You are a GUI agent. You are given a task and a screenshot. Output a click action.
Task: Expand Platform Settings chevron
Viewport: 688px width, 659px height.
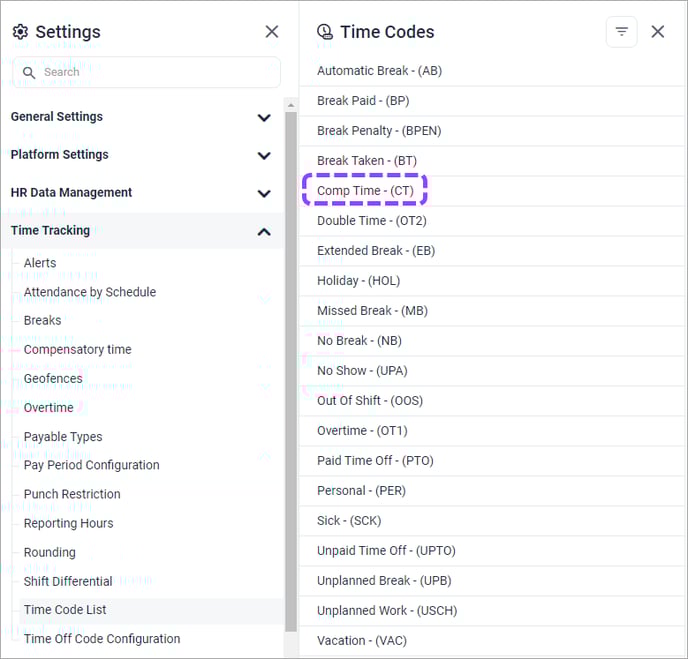pos(264,155)
